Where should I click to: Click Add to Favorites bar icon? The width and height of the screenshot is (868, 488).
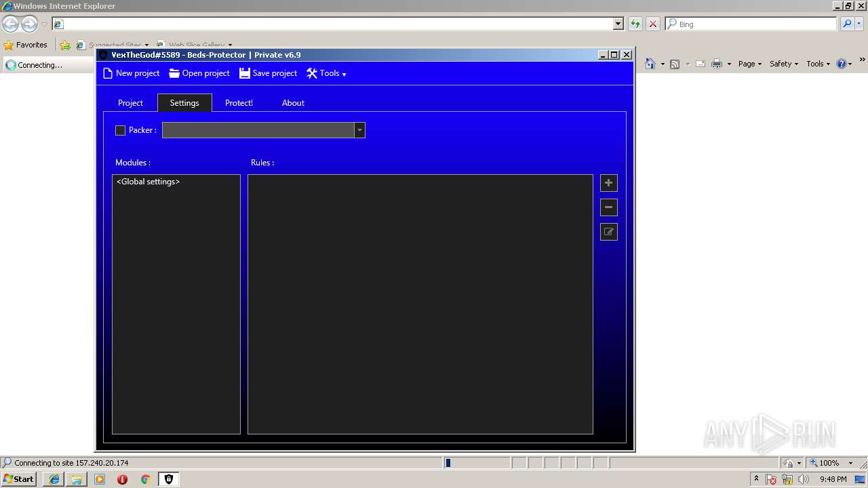[x=65, y=45]
